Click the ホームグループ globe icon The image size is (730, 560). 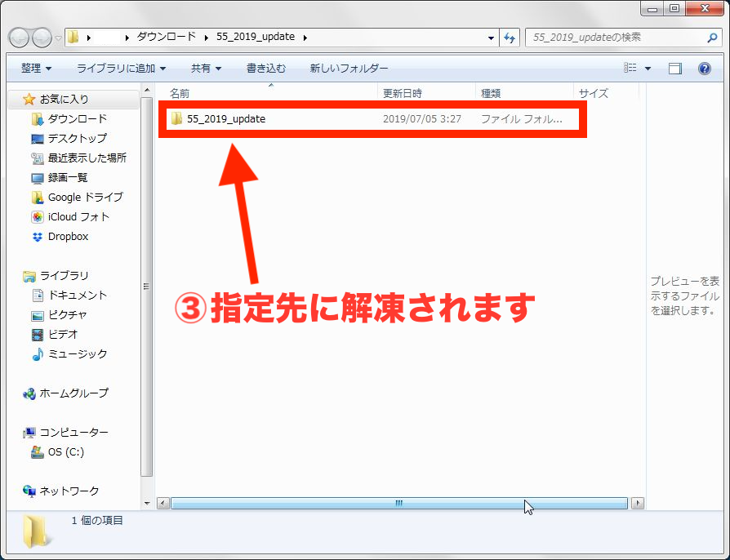29,393
